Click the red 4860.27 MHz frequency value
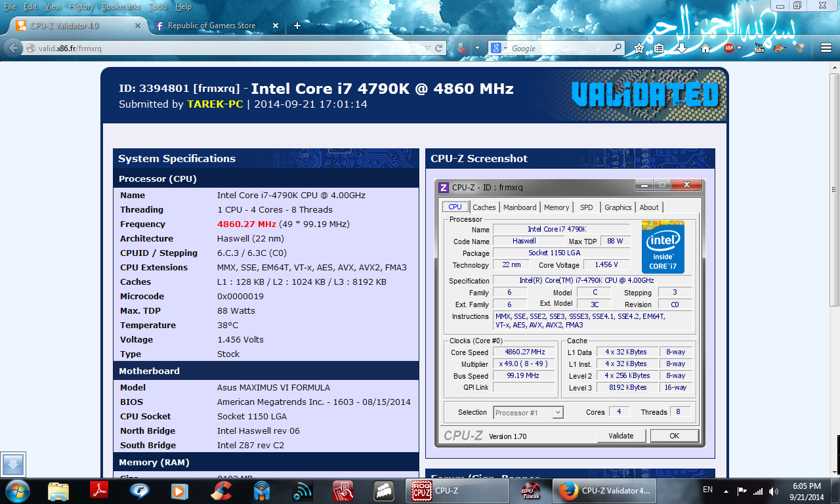The image size is (840, 504). pyautogui.click(x=247, y=224)
